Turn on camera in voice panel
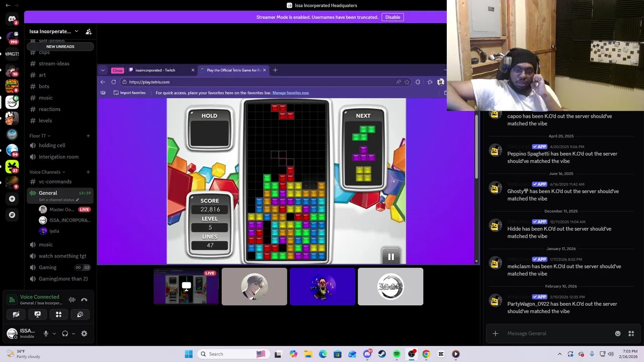 (x=16, y=314)
